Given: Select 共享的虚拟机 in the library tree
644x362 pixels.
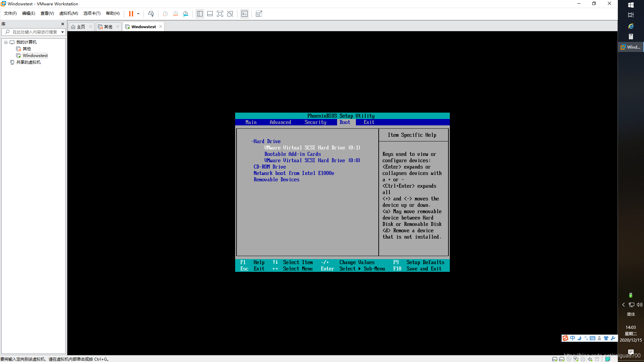Looking at the screenshot, I should point(29,62).
